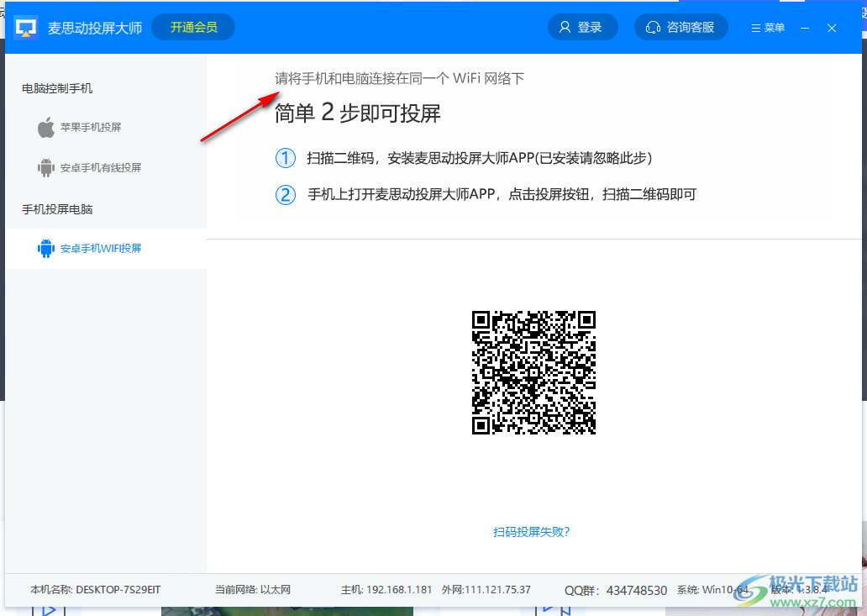867x616 pixels.
Task: Click the 电脑控制手机 section heading
Action: (x=57, y=88)
